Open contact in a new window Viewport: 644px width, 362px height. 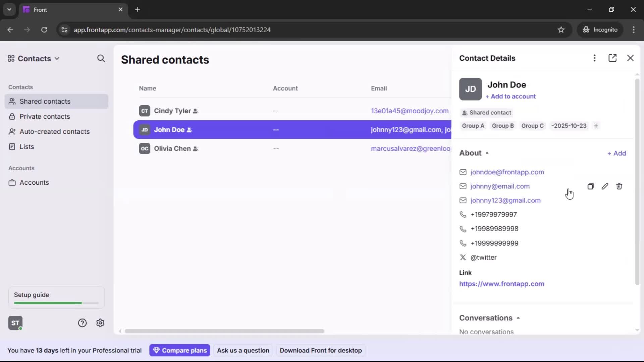point(613,58)
